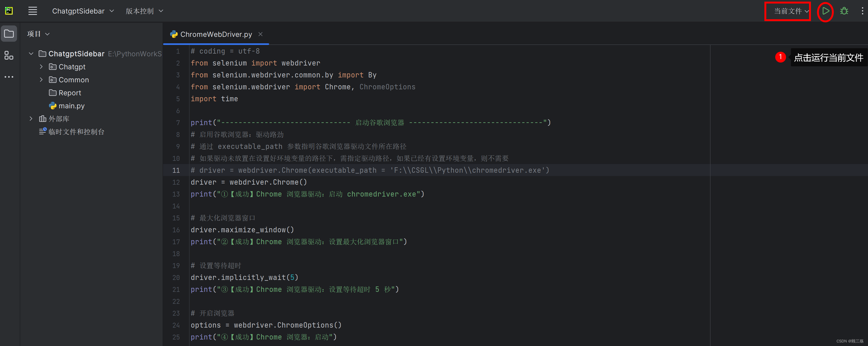Viewport: 868px width, 346px height.
Task: Click '# 最大化浏览器窗口' comment
Action: 223,218
